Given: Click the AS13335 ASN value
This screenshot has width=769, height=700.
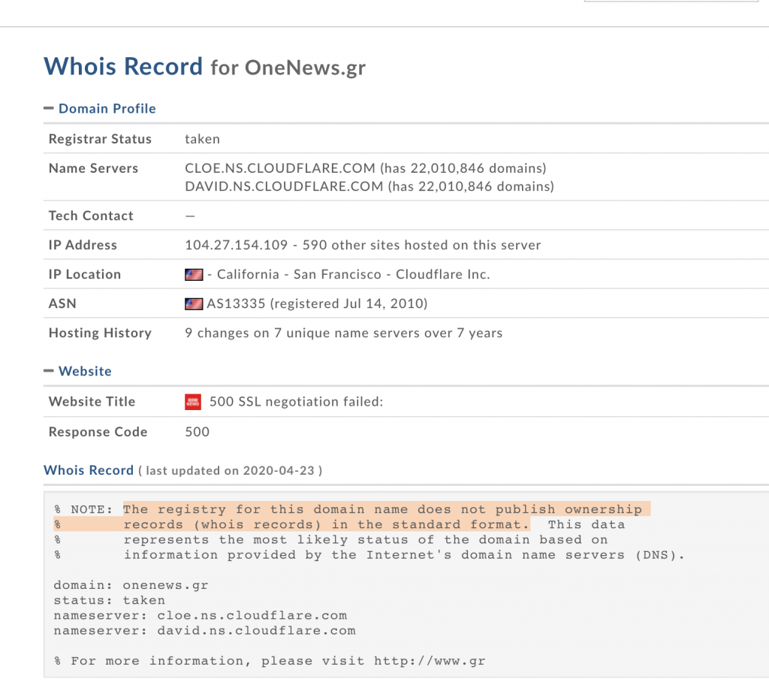Looking at the screenshot, I should coord(236,303).
